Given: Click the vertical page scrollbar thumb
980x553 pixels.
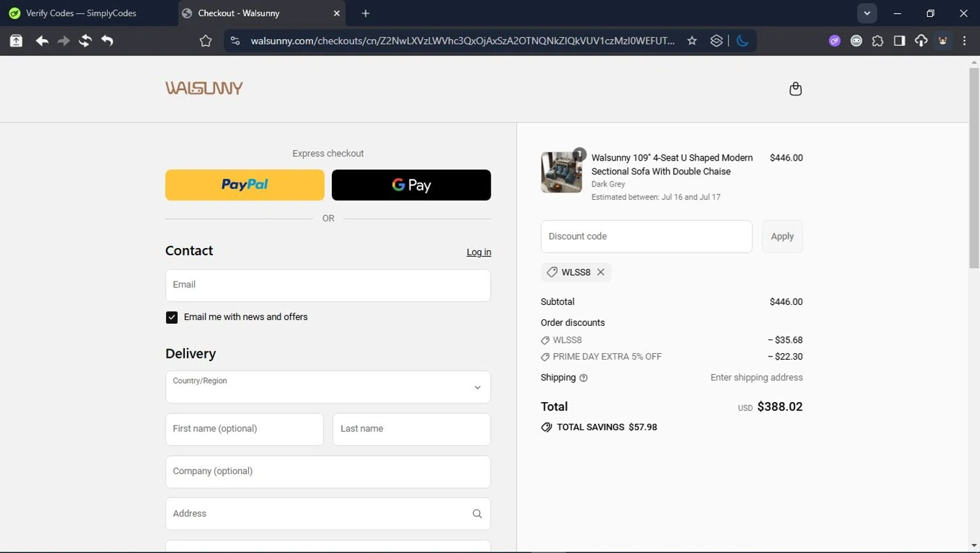Looking at the screenshot, I should tap(974, 168).
